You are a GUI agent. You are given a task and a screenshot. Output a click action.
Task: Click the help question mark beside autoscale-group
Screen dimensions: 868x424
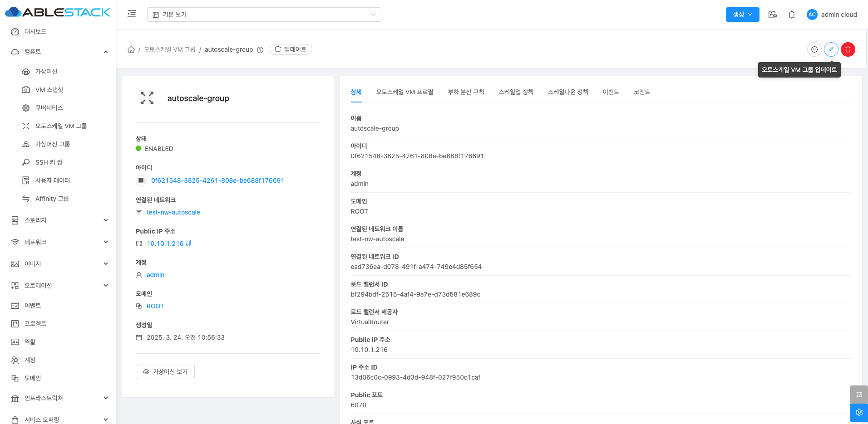tap(260, 50)
